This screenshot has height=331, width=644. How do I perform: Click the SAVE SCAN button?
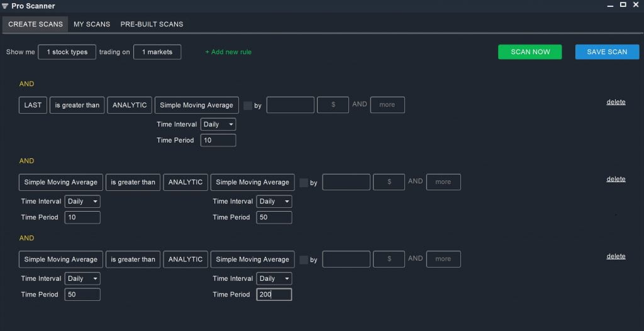click(x=607, y=52)
